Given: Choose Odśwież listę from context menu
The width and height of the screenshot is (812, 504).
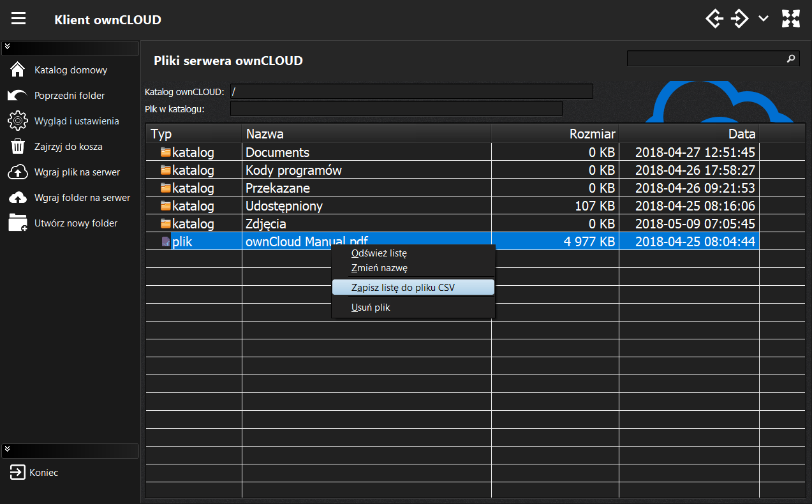Looking at the screenshot, I should click(x=413, y=253).
